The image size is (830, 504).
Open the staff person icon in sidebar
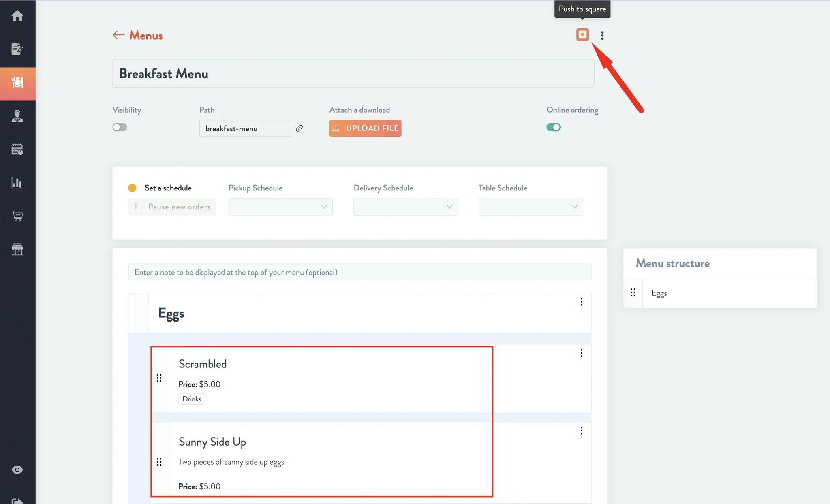(17, 116)
